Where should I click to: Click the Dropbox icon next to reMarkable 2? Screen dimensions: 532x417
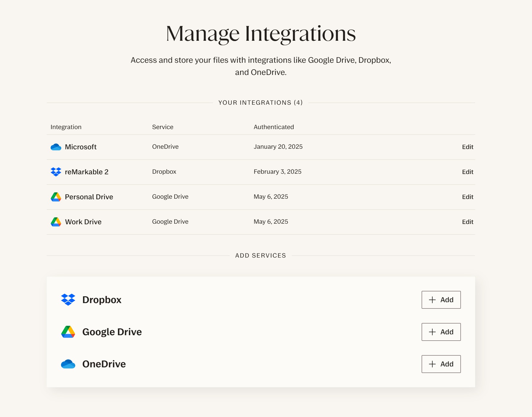(x=56, y=172)
